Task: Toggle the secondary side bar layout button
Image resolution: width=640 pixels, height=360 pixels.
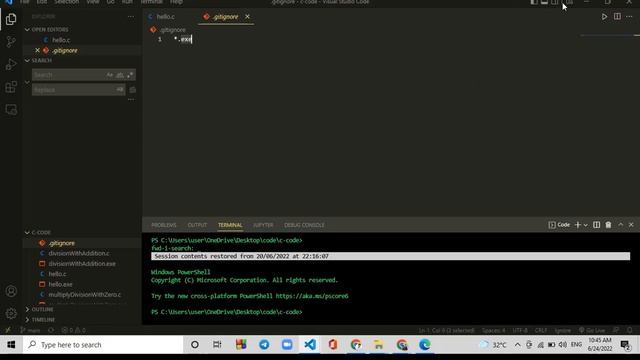Action: pos(555,2)
